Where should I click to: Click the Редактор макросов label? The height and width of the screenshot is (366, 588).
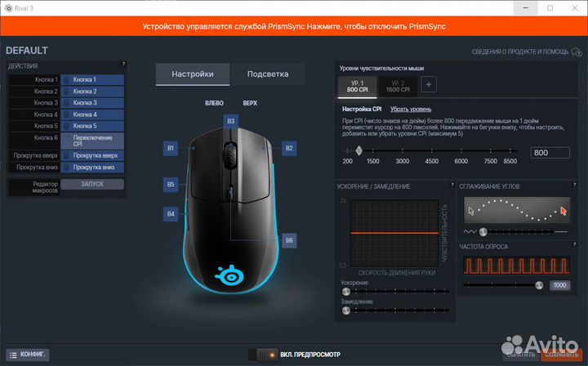click(45, 188)
